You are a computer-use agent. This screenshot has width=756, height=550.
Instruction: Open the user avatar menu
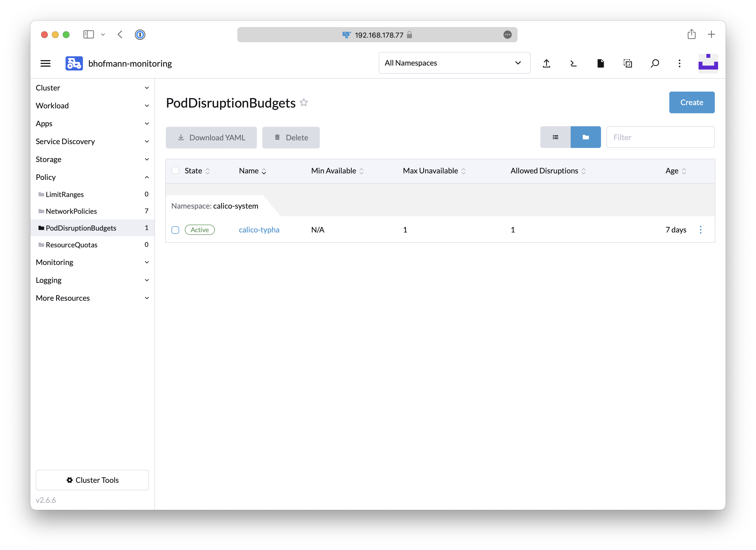[708, 63]
